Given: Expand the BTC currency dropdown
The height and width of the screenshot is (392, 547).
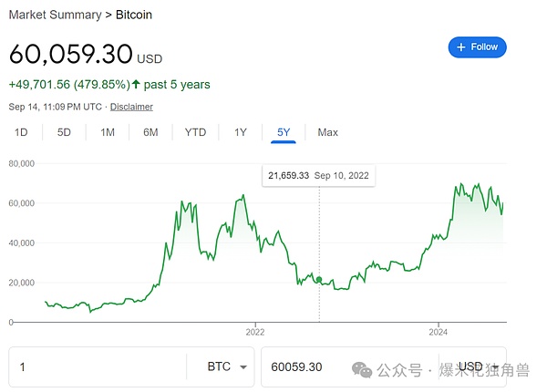Looking at the screenshot, I should coord(230,366).
